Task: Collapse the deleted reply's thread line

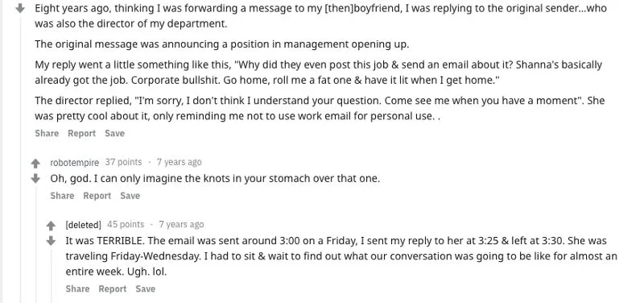Action: point(51,276)
